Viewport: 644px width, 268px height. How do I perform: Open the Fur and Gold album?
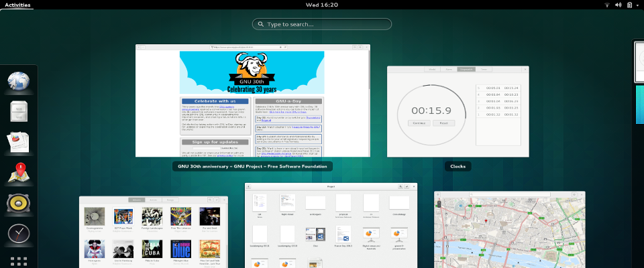pyautogui.click(x=209, y=216)
